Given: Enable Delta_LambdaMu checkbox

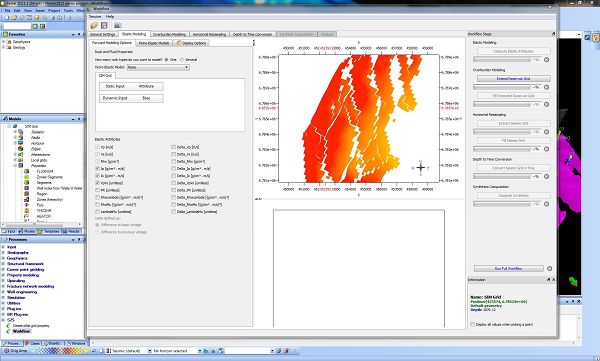Looking at the screenshot, I should [174, 212].
